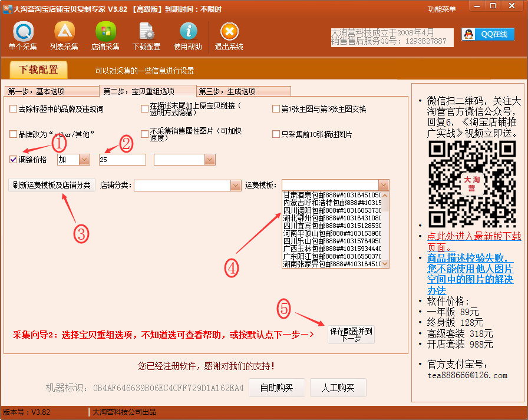The height and width of the screenshot is (420, 528).
Task: Click the freight list scrollbar up arrow
Action: coord(385,195)
